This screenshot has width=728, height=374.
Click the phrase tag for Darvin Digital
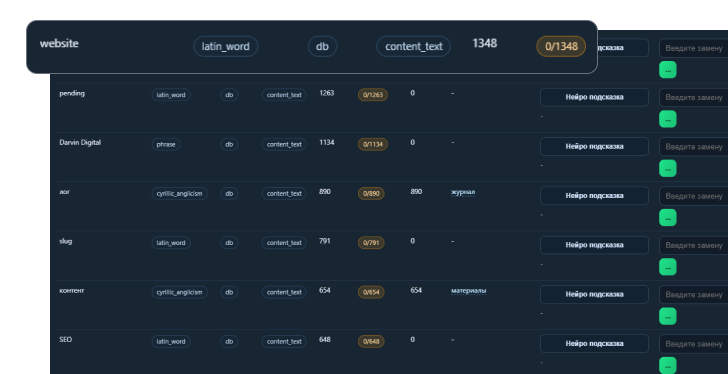166,144
